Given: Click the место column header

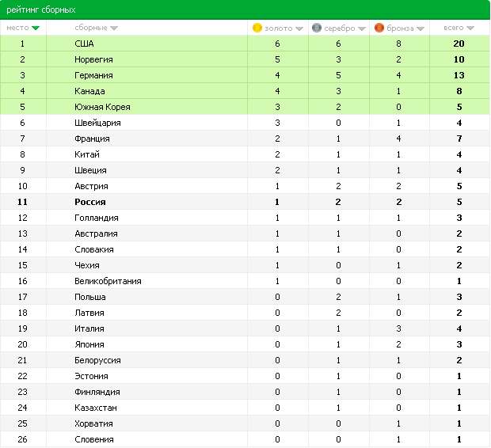Looking at the screenshot, I should 17,28.
